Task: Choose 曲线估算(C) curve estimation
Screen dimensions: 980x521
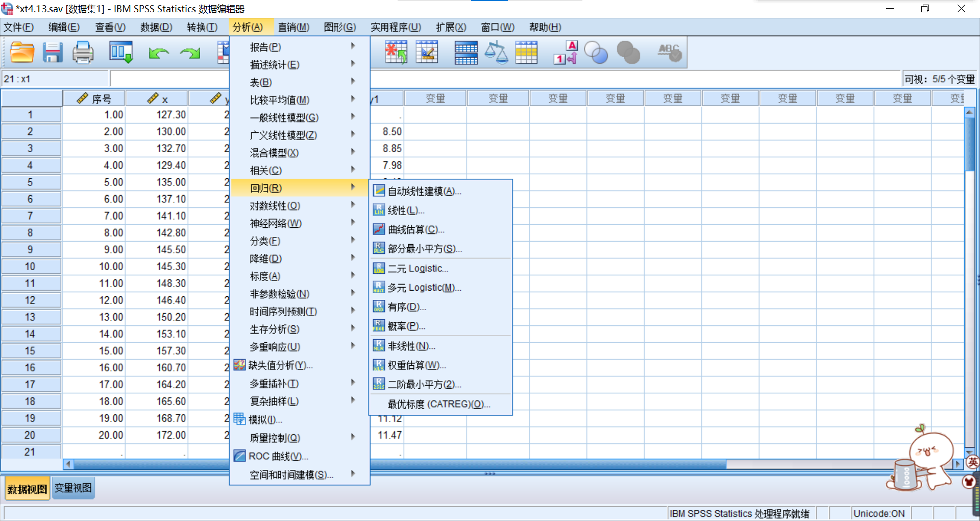Action: pyautogui.click(x=440, y=229)
